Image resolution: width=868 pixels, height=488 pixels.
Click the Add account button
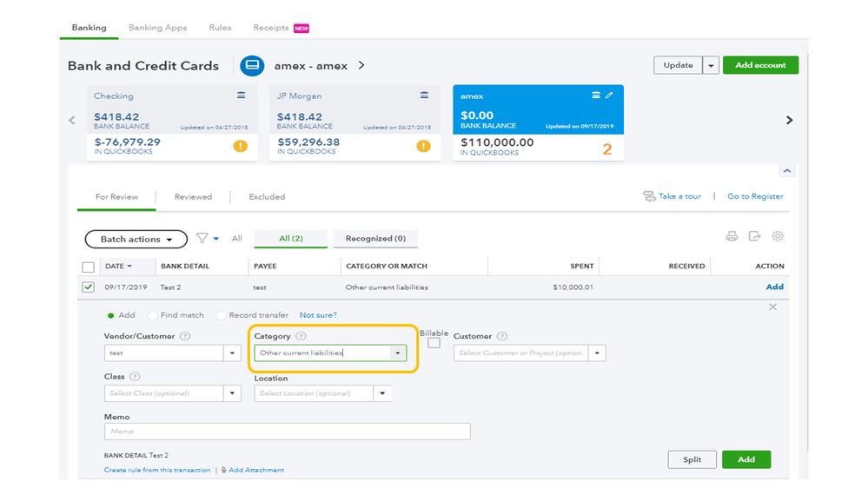point(760,65)
